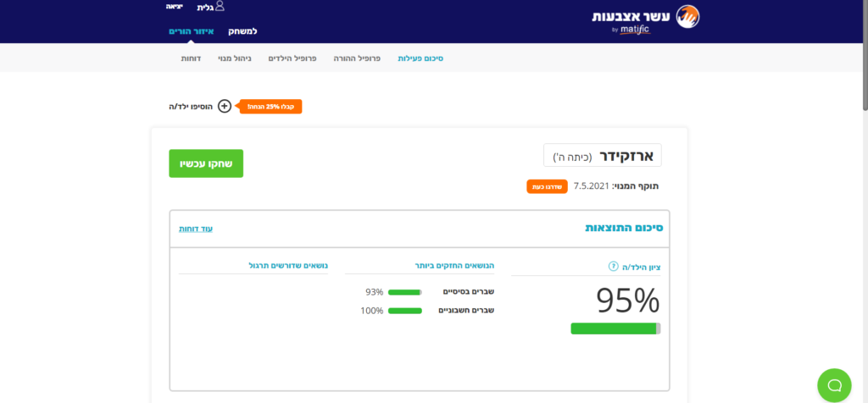Click the 95% overall score progress bar
Image resolution: width=868 pixels, height=403 pixels.
click(615, 329)
